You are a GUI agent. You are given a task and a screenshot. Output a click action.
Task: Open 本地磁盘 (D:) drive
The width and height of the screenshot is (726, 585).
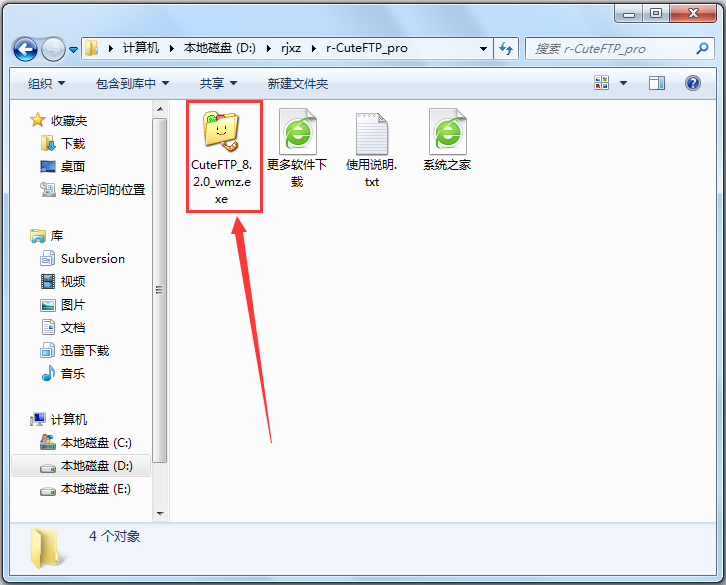pos(96,465)
